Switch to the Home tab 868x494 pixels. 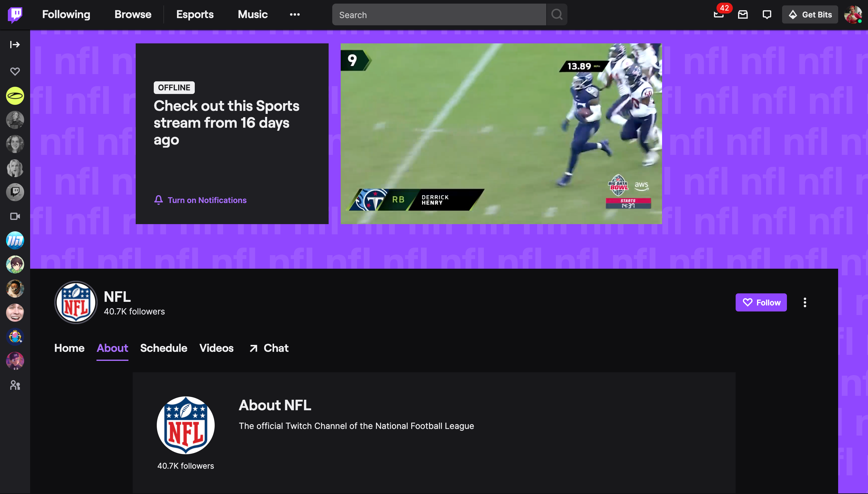(69, 348)
